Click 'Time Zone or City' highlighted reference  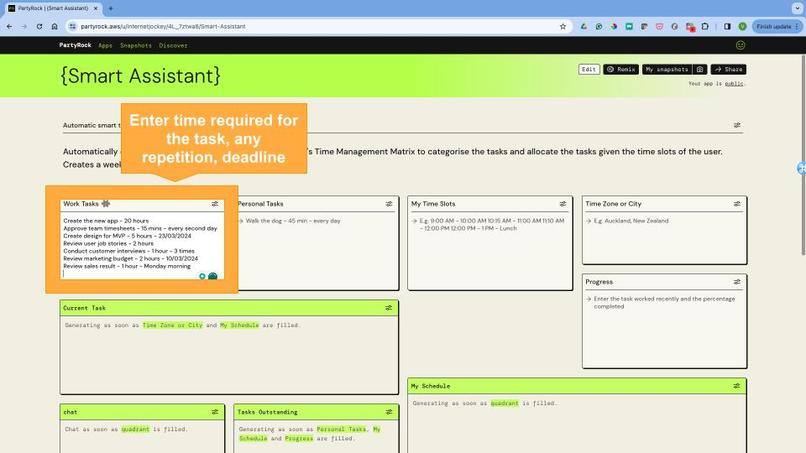click(173, 325)
